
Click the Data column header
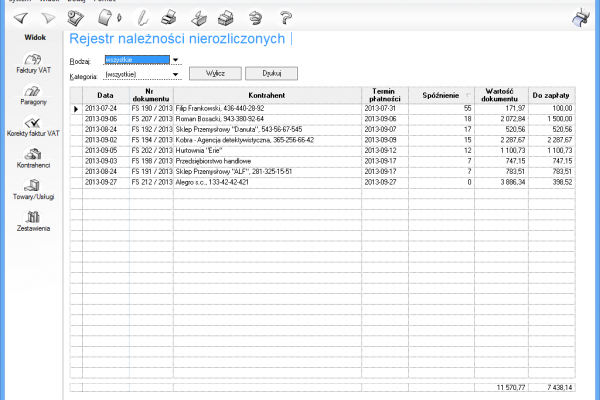tap(105, 95)
